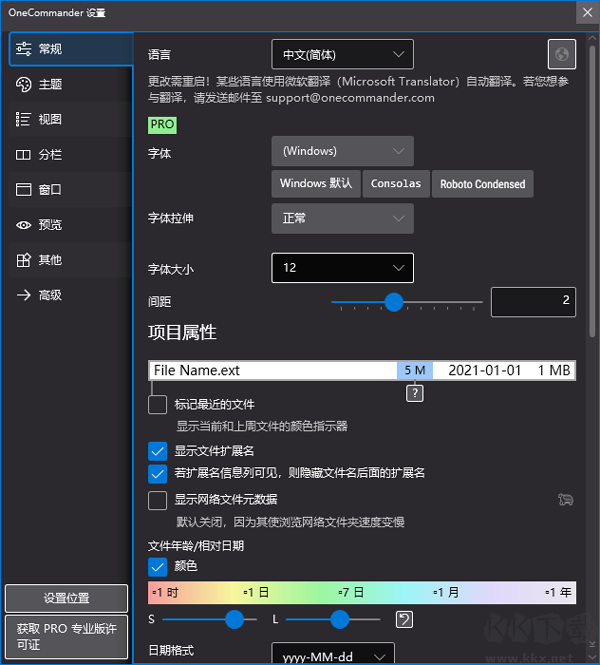Toggle 若扩展名信息列可见 hide extension checkbox
Screen dimensions: 600x665
point(157,474)
